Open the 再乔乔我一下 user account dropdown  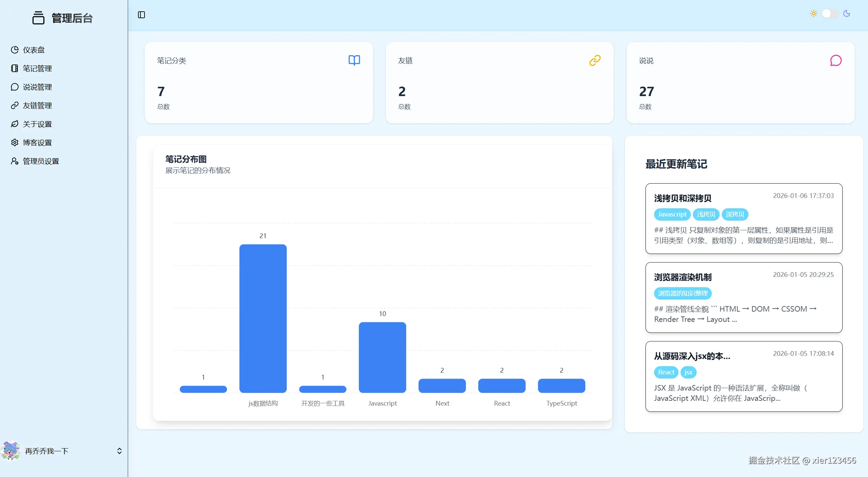[x=47, y=451]
